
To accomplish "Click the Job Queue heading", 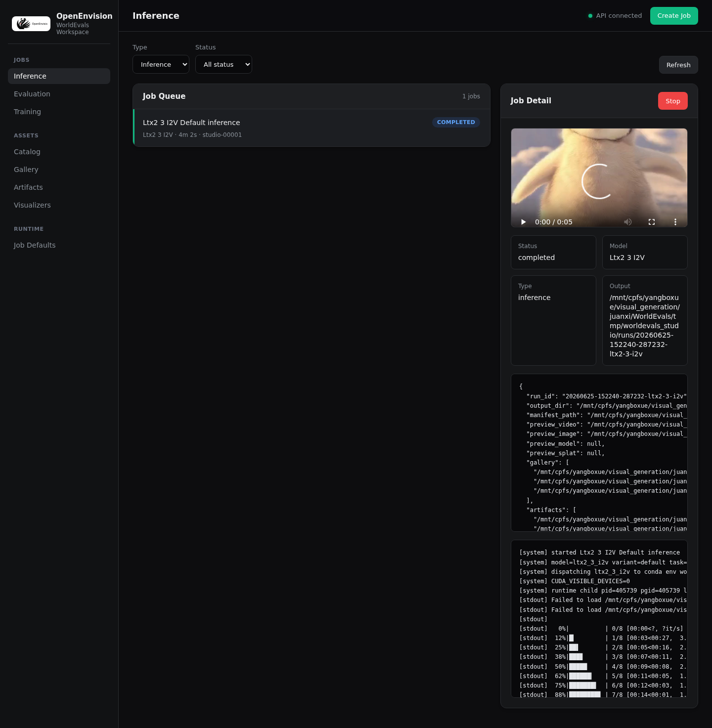I will coord(164,96).
